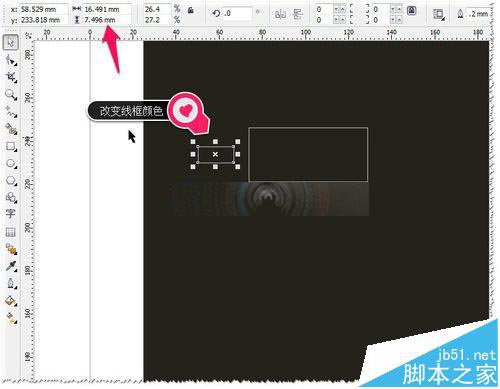This screenshot has width=500, height=389.
Task: Click the right-middle selection handle
Action: (238, 154)
